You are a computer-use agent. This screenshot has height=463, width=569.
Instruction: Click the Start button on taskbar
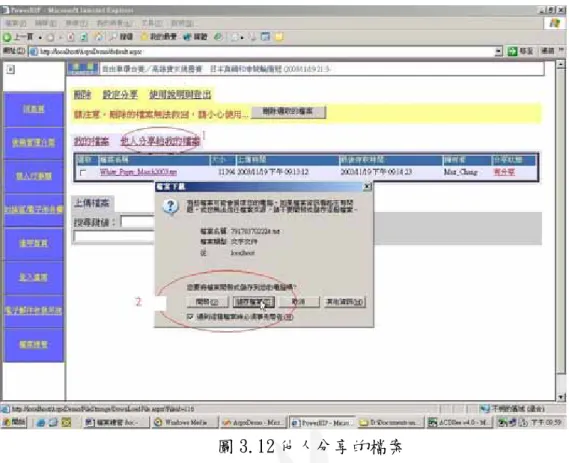click(14, 422)
